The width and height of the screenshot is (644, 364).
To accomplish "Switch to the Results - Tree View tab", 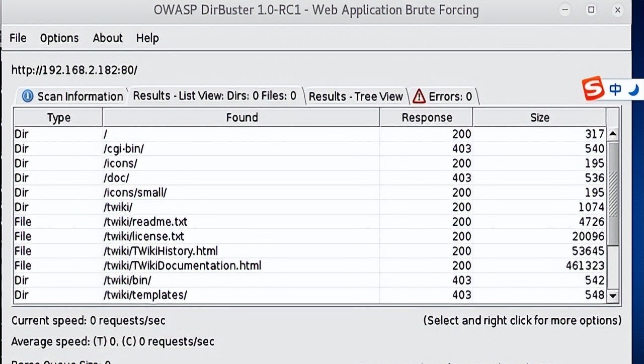I will tap(356, 97).
